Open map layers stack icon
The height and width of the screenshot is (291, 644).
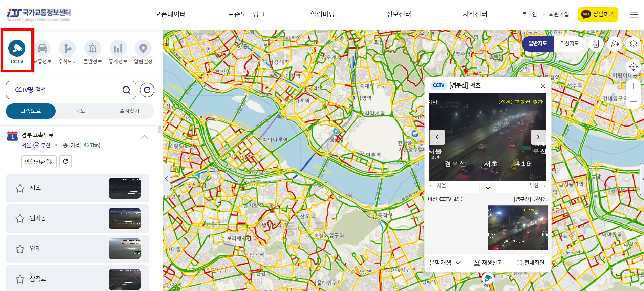[x=633, y=44]
